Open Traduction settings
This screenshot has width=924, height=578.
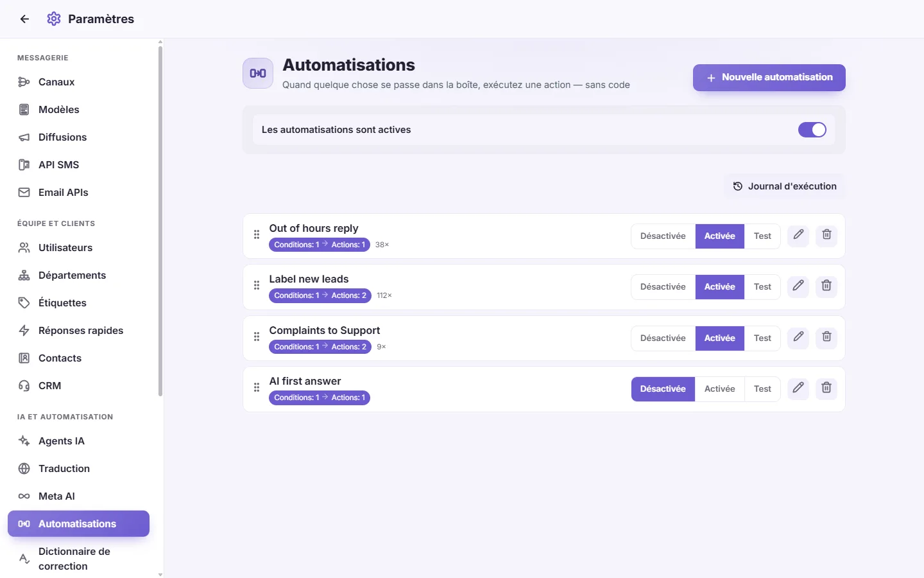78,469
